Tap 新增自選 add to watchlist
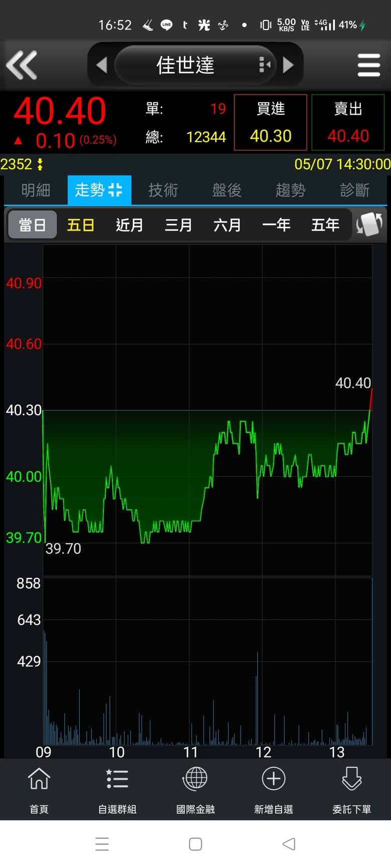 [274, 790]
